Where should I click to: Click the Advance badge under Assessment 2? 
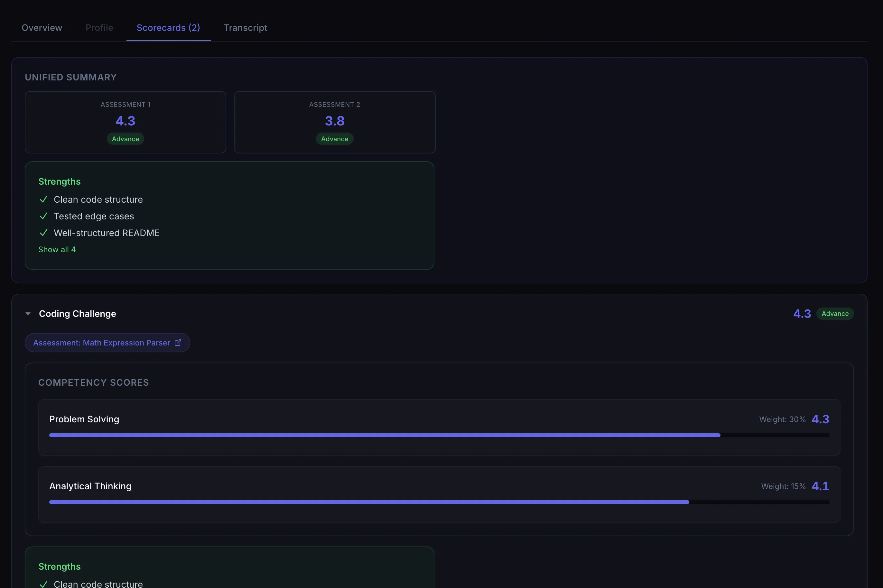point(335,139)
